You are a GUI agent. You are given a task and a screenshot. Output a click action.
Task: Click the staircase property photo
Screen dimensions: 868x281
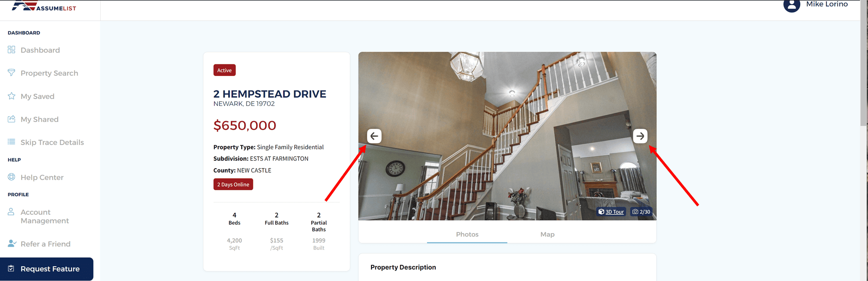(x=507, y=136)
